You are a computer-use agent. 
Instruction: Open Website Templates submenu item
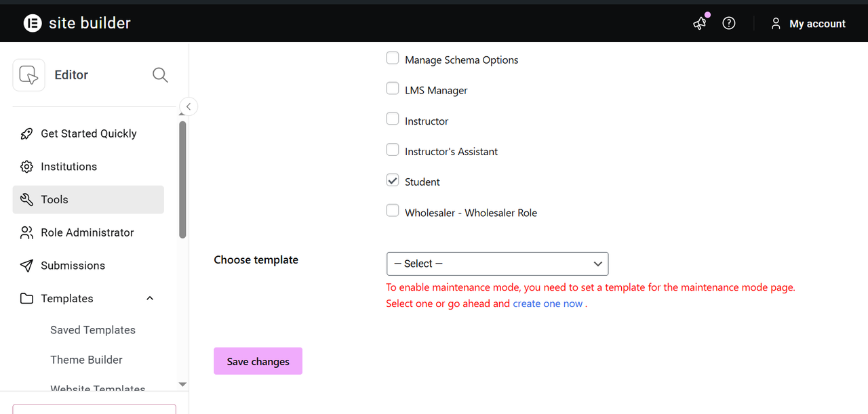[x=98, y=388]
